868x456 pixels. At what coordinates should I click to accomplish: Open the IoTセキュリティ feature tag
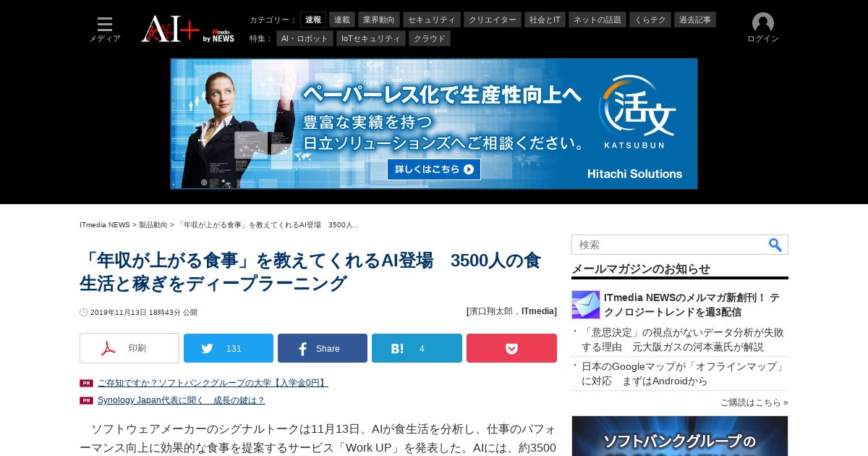(x=371, y=38)
